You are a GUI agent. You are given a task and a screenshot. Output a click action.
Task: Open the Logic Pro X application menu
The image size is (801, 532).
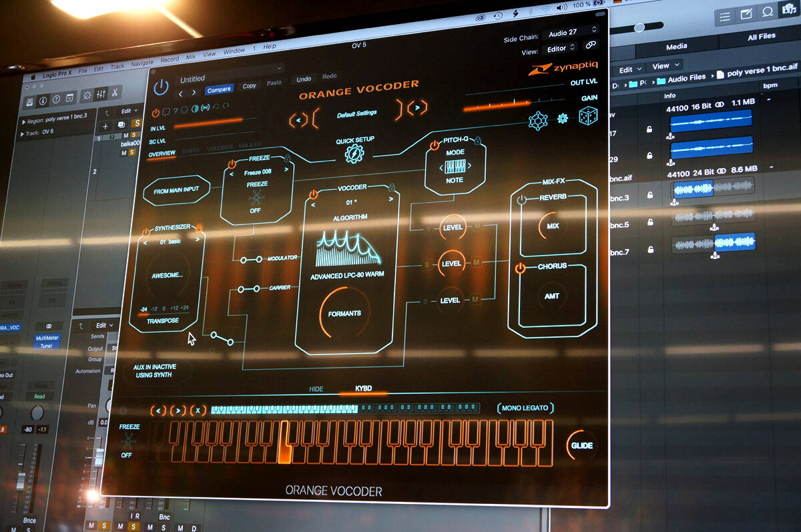(x=56, y=74)
